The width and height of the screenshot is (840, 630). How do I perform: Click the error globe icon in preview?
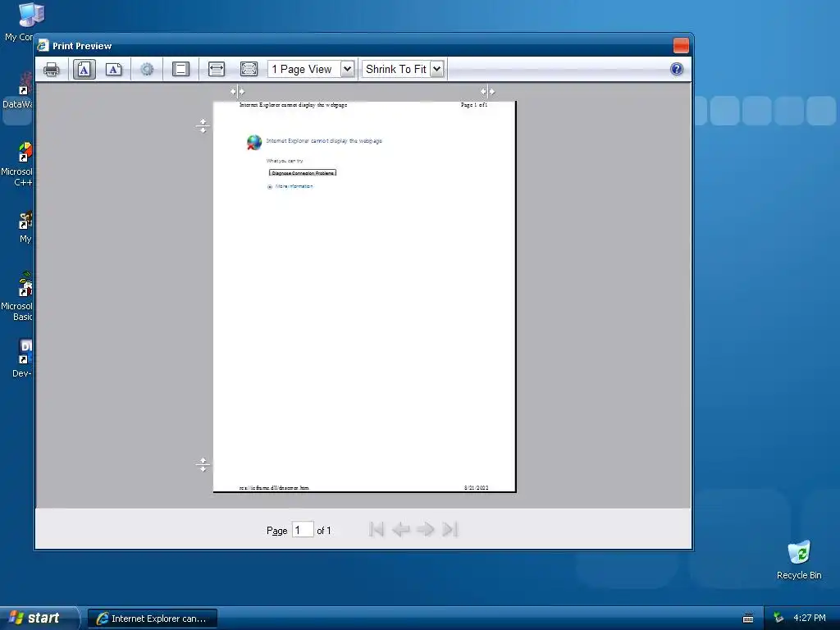tap(254, 142)
